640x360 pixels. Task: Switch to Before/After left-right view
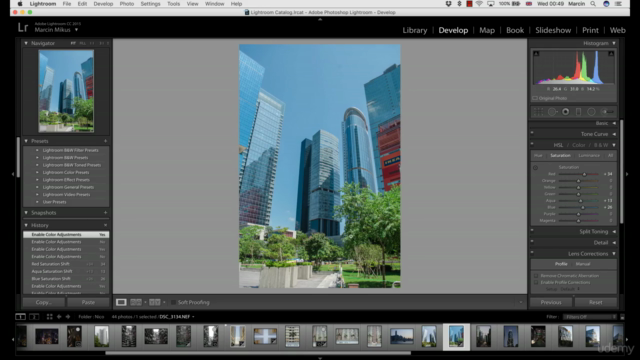[136, 302]
